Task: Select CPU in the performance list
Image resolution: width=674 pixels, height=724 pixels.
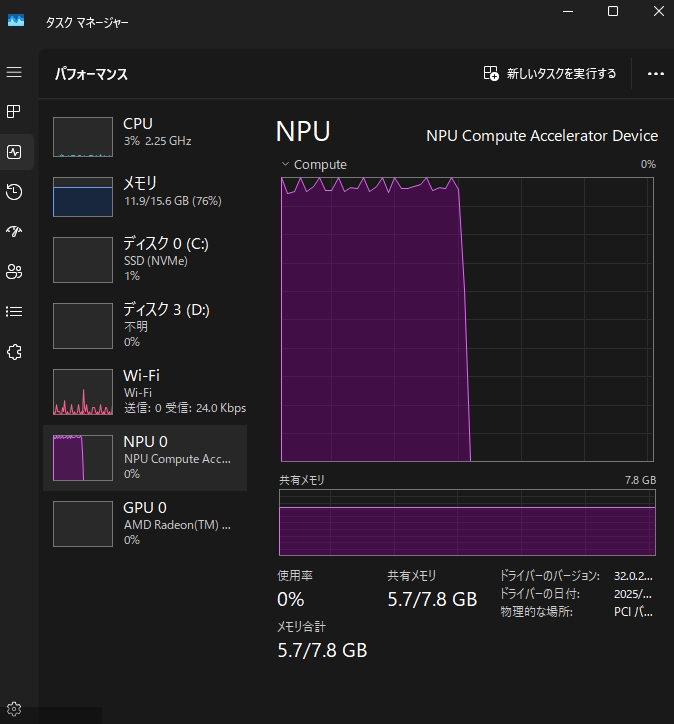Action: pos(145,136)
